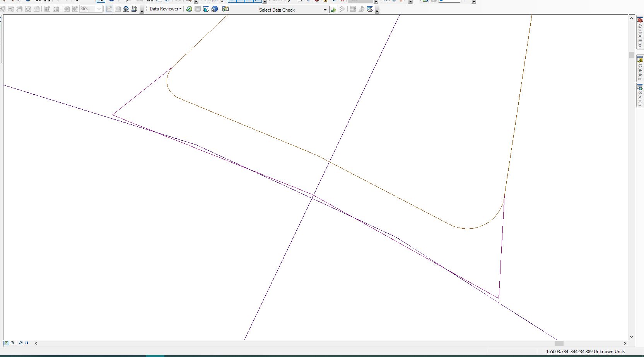Click the layout Zoom In icon
Screen dimensions: 644x357
point(3,8)
